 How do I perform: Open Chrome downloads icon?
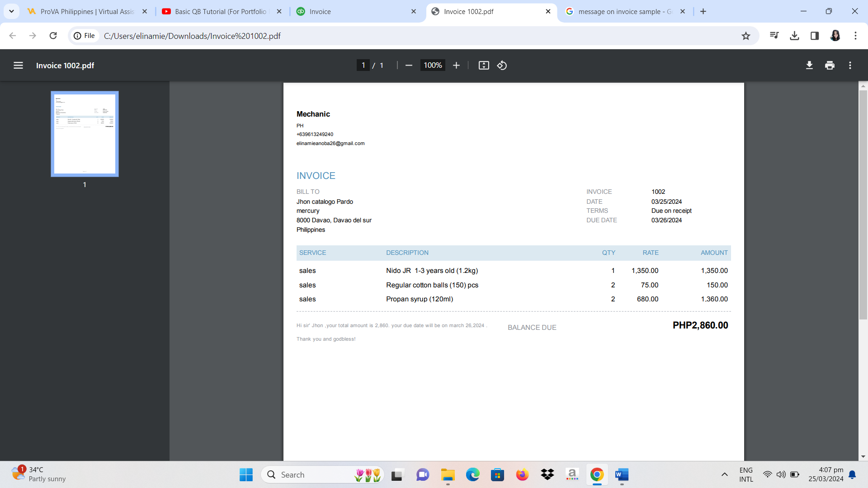tap(794, 36)
